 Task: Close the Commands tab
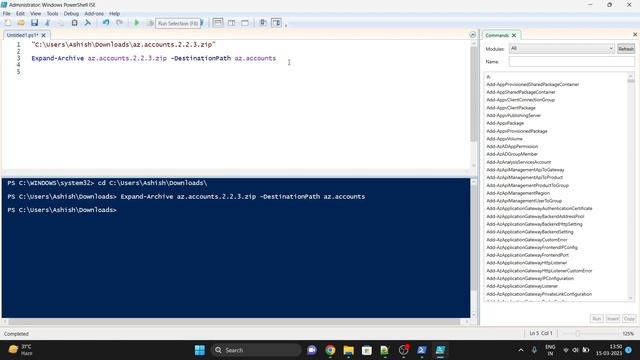(514, 35)
